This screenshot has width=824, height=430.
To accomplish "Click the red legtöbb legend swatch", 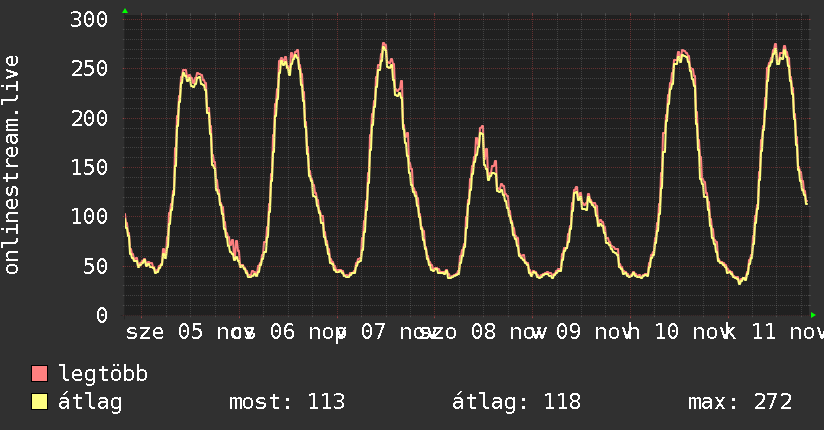I will [40, 374].
